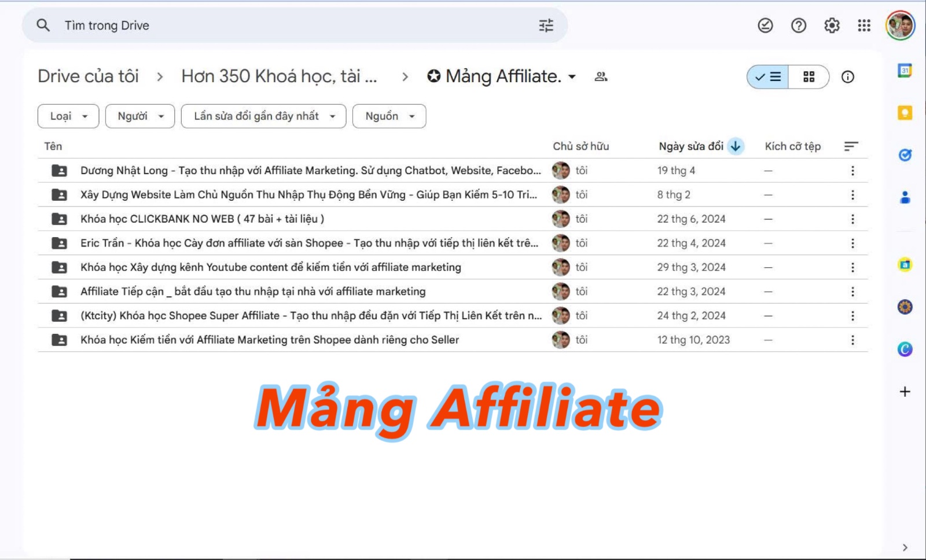The width and height of the screenshot is (926, 560).
Task: Click date 22 thg 6, 2024
Action: [x=691, y=219]
